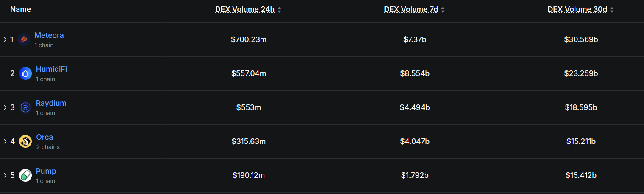Expand the Pump row chevron

(x=5, y=175)
